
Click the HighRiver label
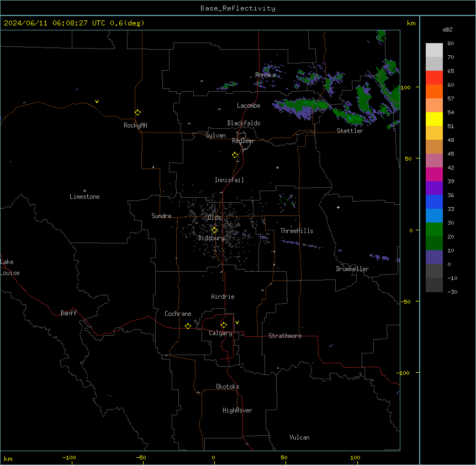[237, 410]
